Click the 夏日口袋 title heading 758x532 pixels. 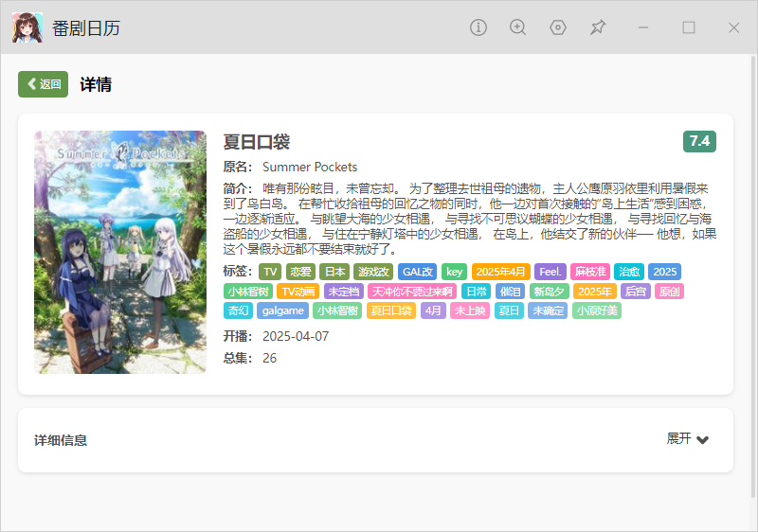point(256,142)
